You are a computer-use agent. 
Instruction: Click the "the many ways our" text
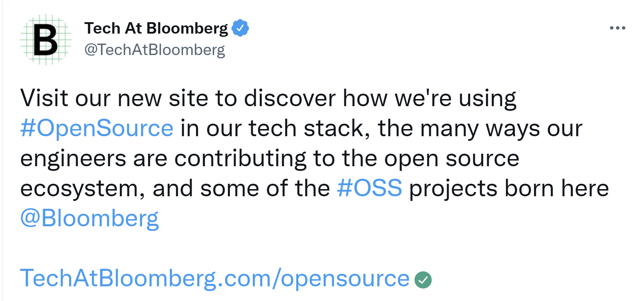click(480, 128)
